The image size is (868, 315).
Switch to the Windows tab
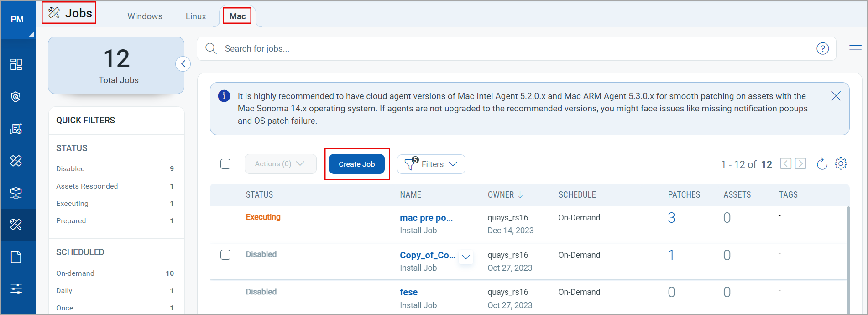click(145, 16)
